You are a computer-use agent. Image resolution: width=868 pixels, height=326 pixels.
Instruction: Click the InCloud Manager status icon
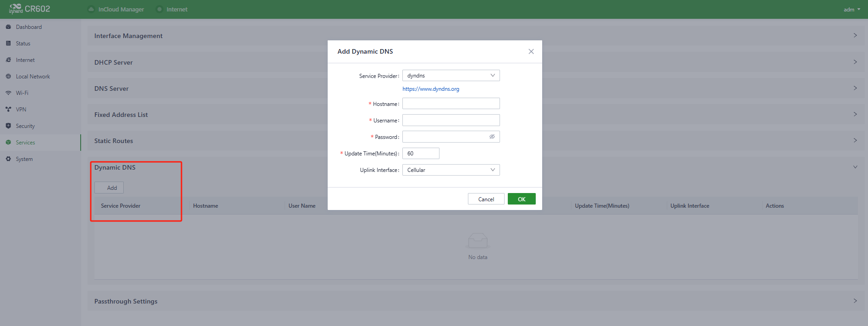(91, 9)
